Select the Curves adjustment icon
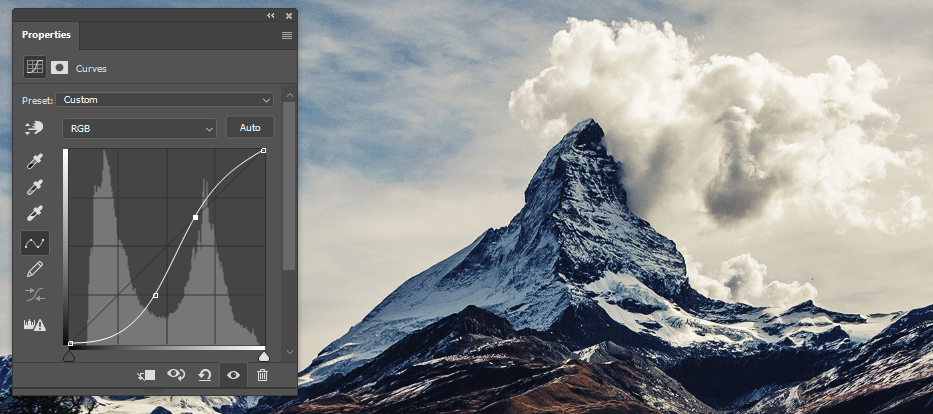This screenshot has width=933, height=414. pyautogui.click(x=35, y=67)
